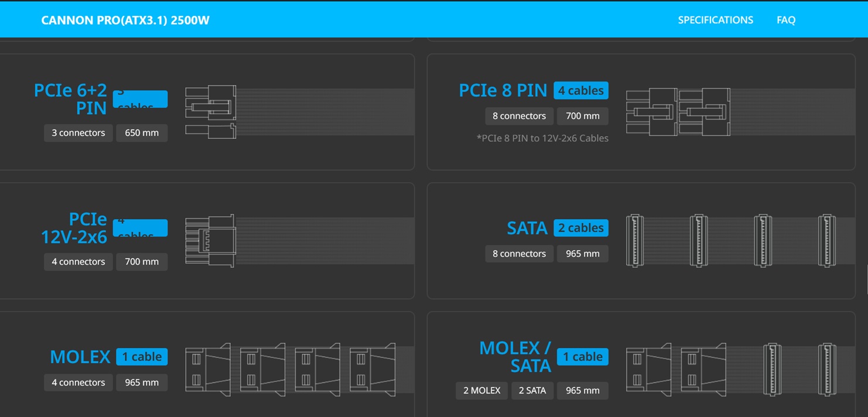Click the CANNON PRO(ATX3.1) 2500W title
868x417 pixels.
click(x=125, y=20)
